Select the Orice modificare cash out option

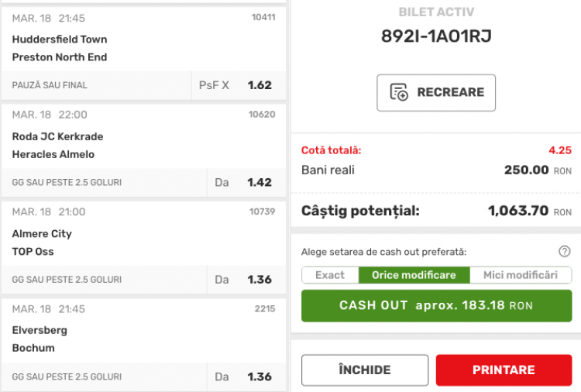pos(414,275)
